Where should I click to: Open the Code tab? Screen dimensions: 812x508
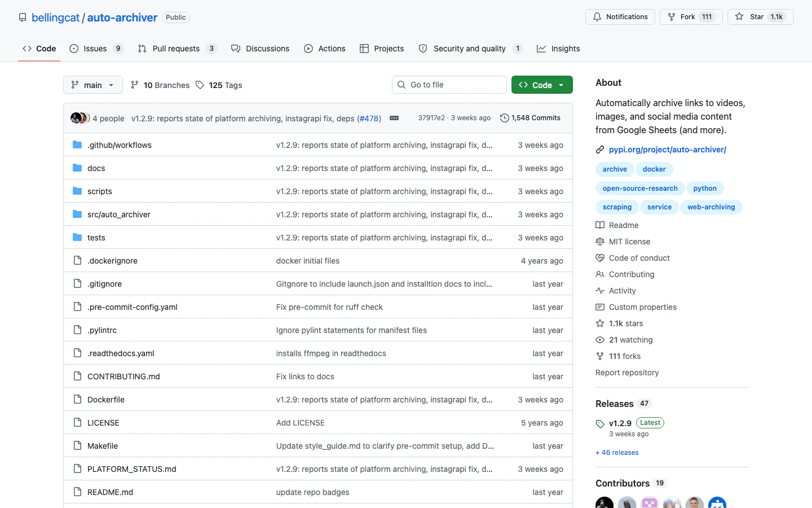39,49
